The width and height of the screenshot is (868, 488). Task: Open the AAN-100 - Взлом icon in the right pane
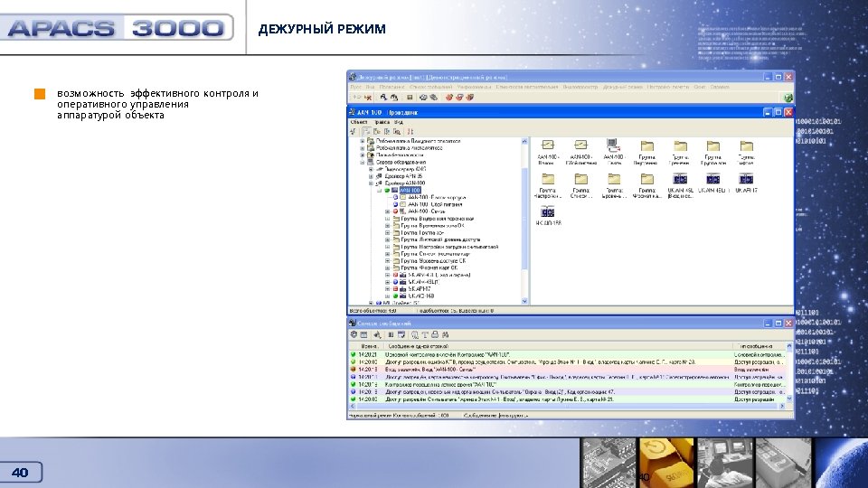point(548,145)
